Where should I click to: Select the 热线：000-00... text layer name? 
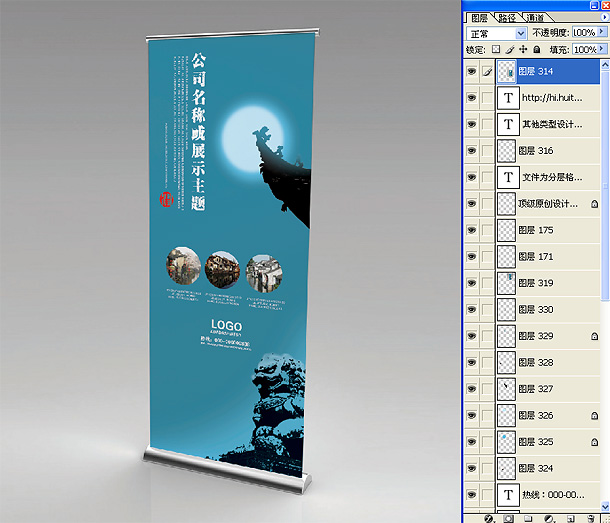coord(553,495)
